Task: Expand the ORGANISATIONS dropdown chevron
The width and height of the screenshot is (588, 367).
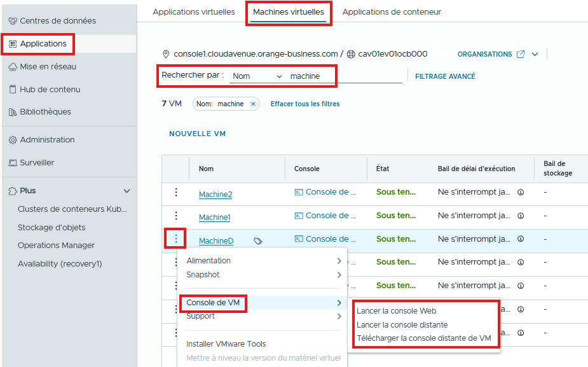Action: 535,55
